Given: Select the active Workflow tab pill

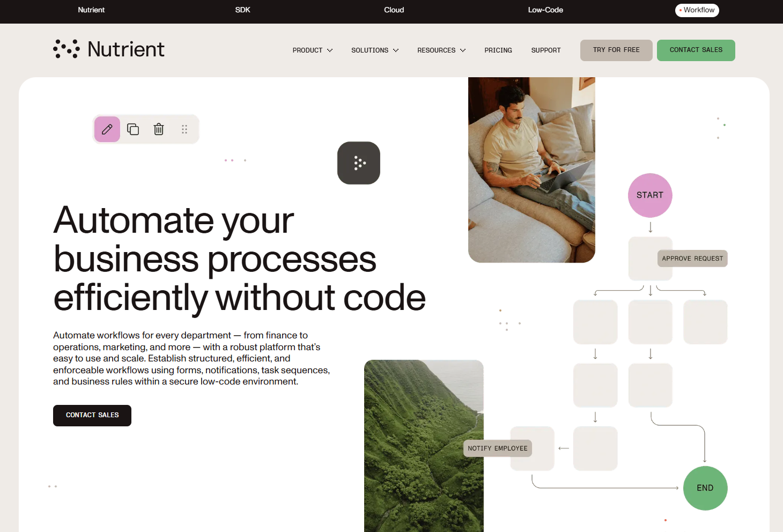Looking at the screenshot, I should [697, 10].
